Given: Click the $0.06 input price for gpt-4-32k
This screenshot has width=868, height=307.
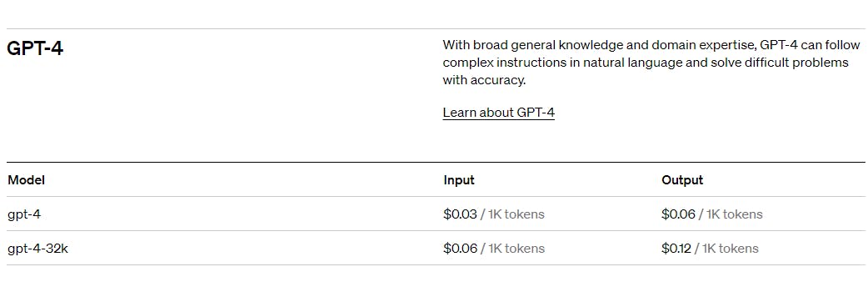Looking at the screenshot, I should 460,249.
